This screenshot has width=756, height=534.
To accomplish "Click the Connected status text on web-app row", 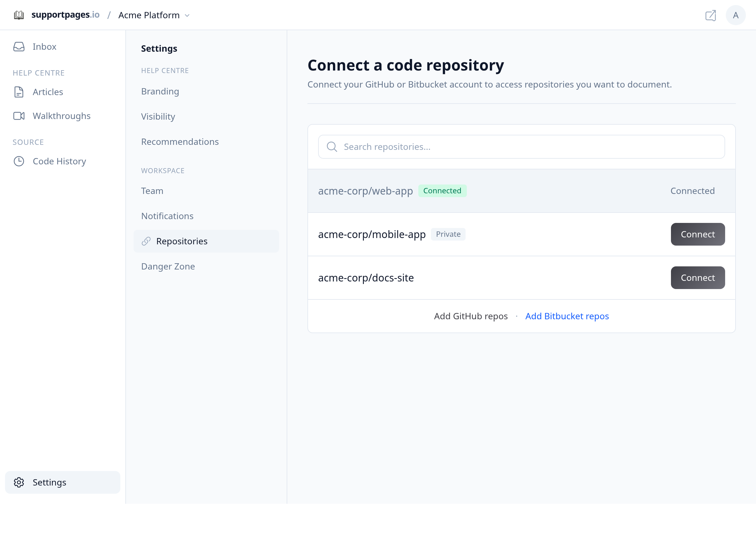I will click(x=692, y=191).
